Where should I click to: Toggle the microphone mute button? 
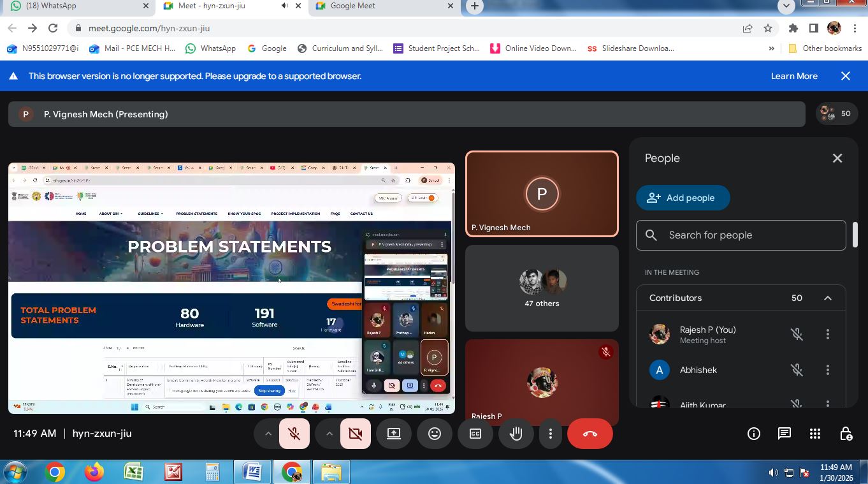click(294, 434)
